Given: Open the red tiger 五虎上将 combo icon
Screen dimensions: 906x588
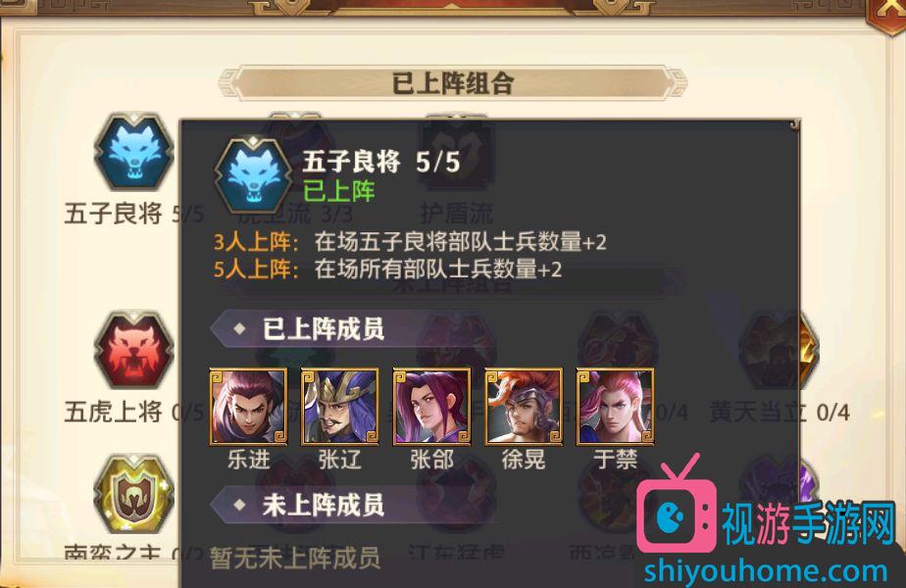Looking at the screenshot, I should click(134, 350).
